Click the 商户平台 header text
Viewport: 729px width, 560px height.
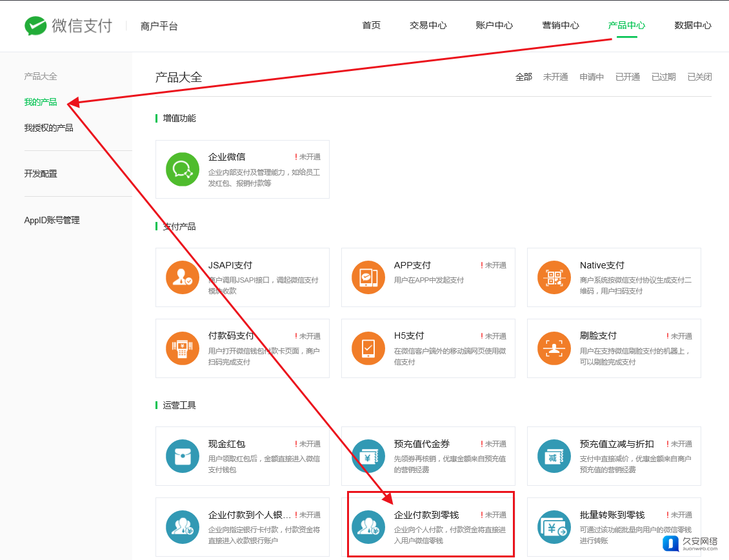pos(159,26)
